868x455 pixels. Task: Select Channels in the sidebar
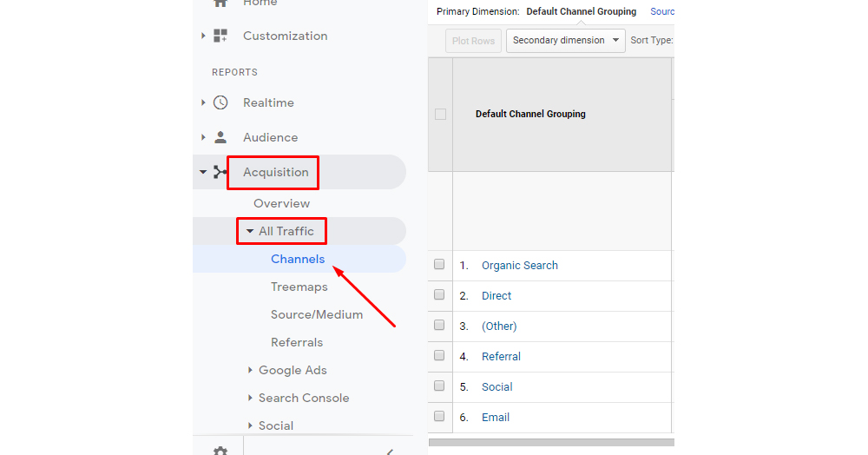tap(298, 259)
